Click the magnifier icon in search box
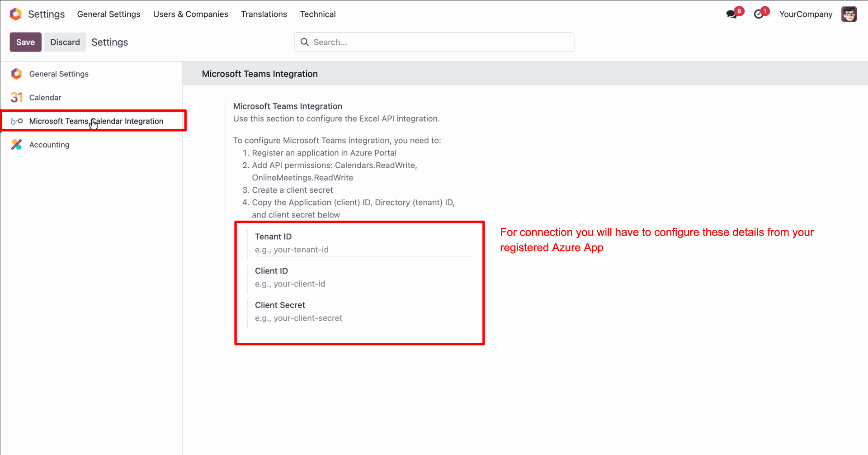 [x=305, y=42]
